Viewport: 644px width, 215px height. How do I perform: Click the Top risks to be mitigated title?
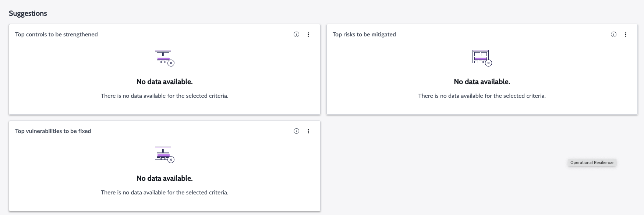[364, 35]
